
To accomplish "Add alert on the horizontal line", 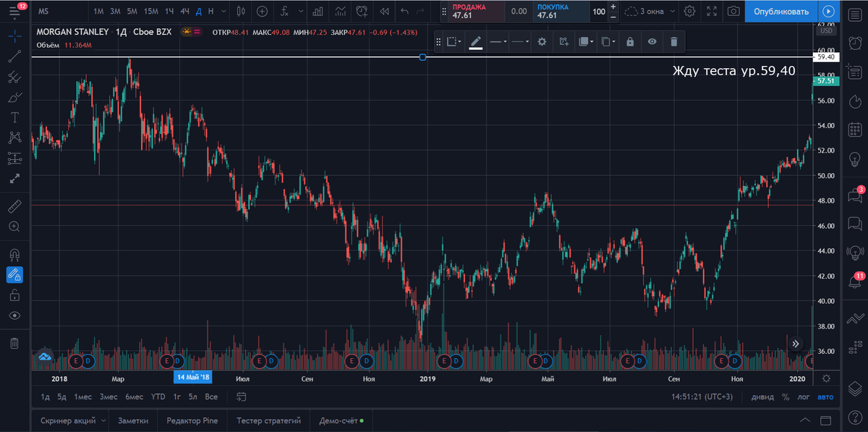I will pos(563,42).
